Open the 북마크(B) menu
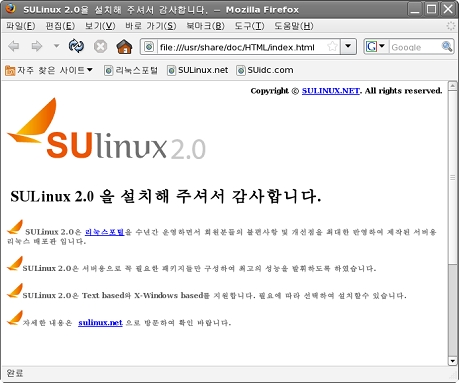Viewport: 459px width, 383px height. click(205, 26)
